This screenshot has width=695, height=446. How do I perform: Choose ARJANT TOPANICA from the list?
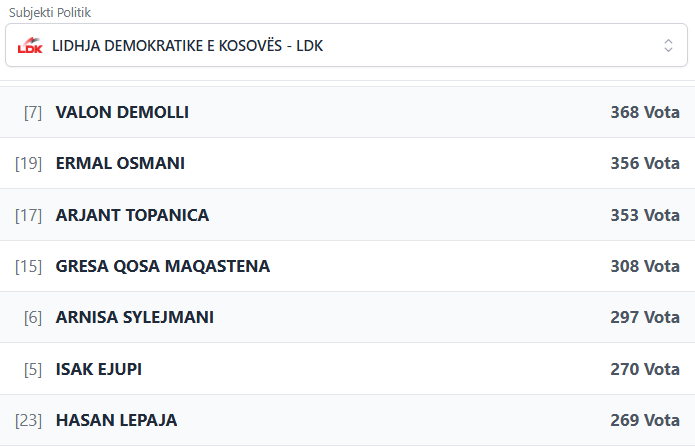[x=132, y=215]
